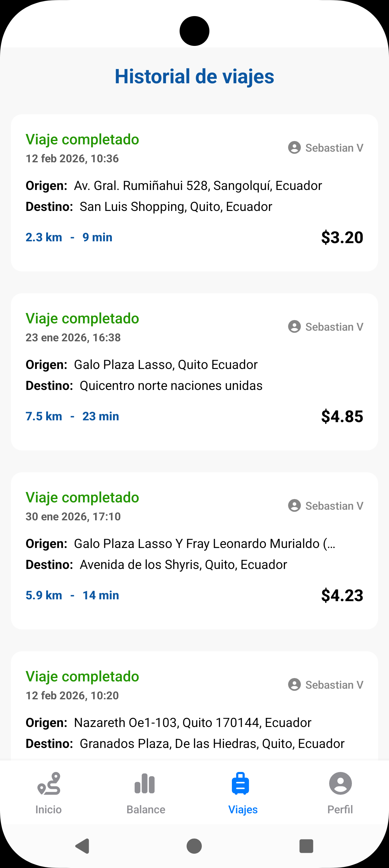
Task: Open Android recent apps square button
Action: pyautogui.click(x=306, y=846)
